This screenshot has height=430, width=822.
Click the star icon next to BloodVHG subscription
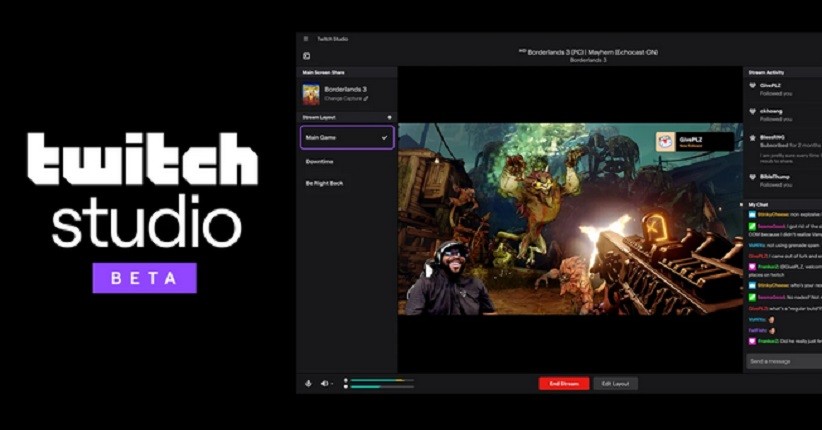click(x=752, y=137)
